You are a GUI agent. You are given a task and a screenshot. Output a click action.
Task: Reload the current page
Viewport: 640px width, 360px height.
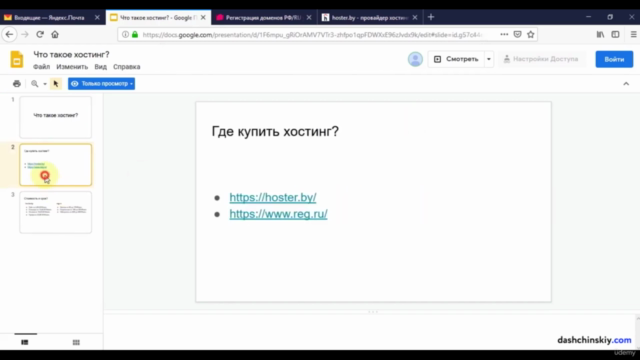(x=40, y=35)
